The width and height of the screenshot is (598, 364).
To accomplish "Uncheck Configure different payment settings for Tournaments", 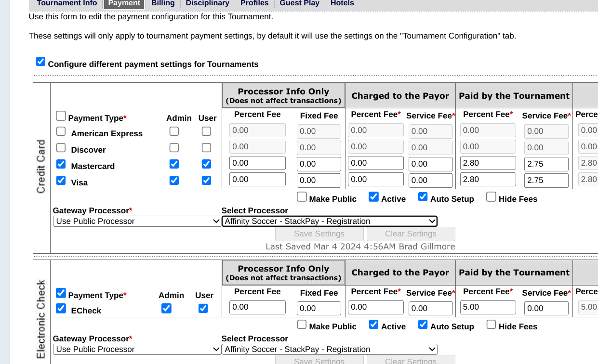I will click(x=41, y=62).
